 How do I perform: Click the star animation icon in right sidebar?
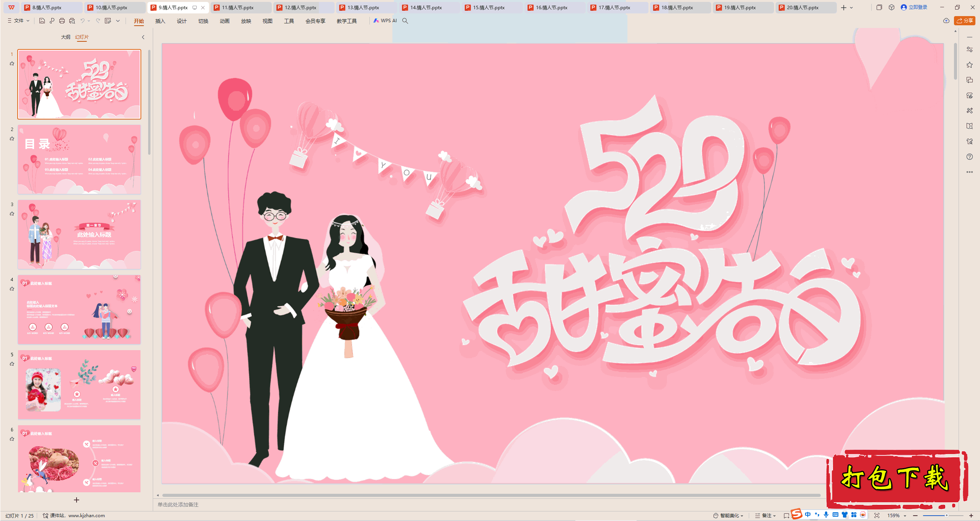click(x=970, y=65)
